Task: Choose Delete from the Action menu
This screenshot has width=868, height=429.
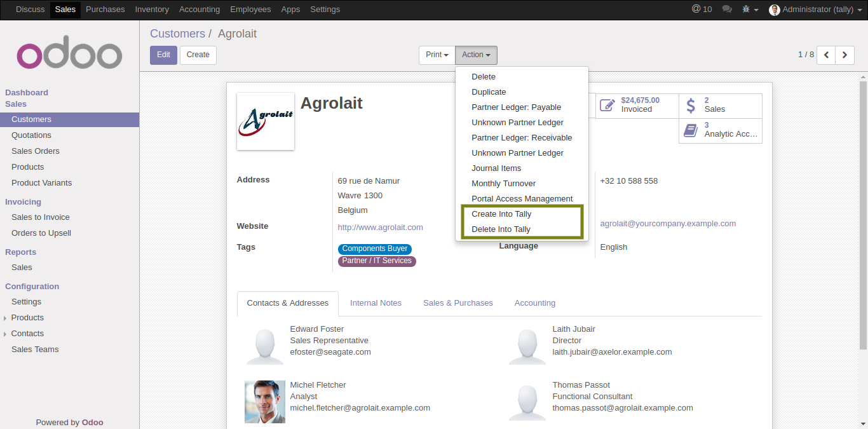Action: (522, 77)
